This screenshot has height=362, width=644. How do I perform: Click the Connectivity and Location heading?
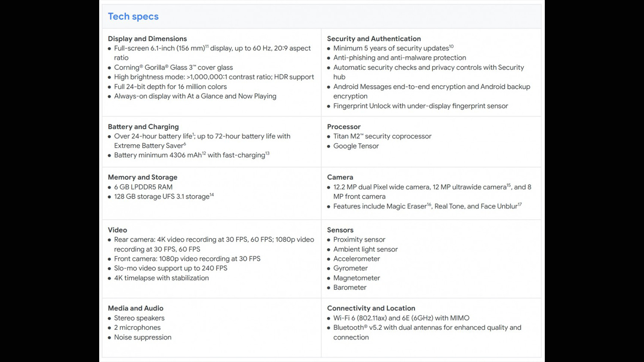click(371, 308)
